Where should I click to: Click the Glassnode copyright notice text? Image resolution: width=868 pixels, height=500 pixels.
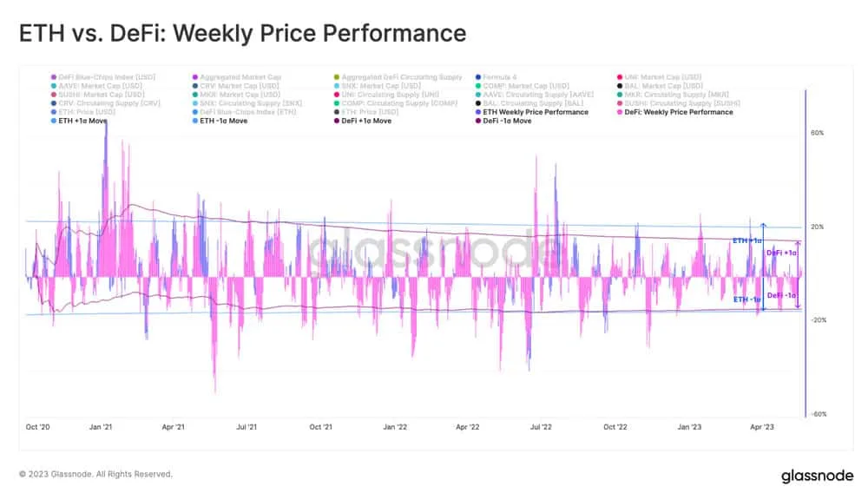pyautogui.click(x=95, y=474)
